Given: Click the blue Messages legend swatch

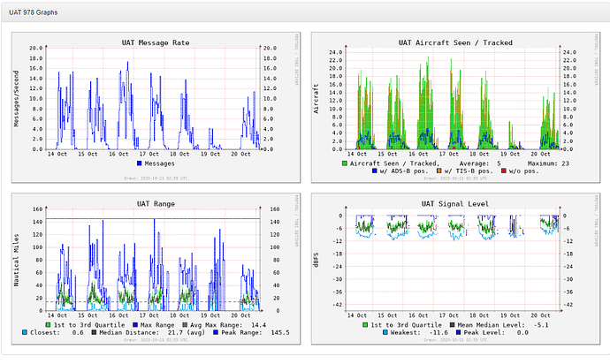Looking at the screenshot, I should pos(140,163).
